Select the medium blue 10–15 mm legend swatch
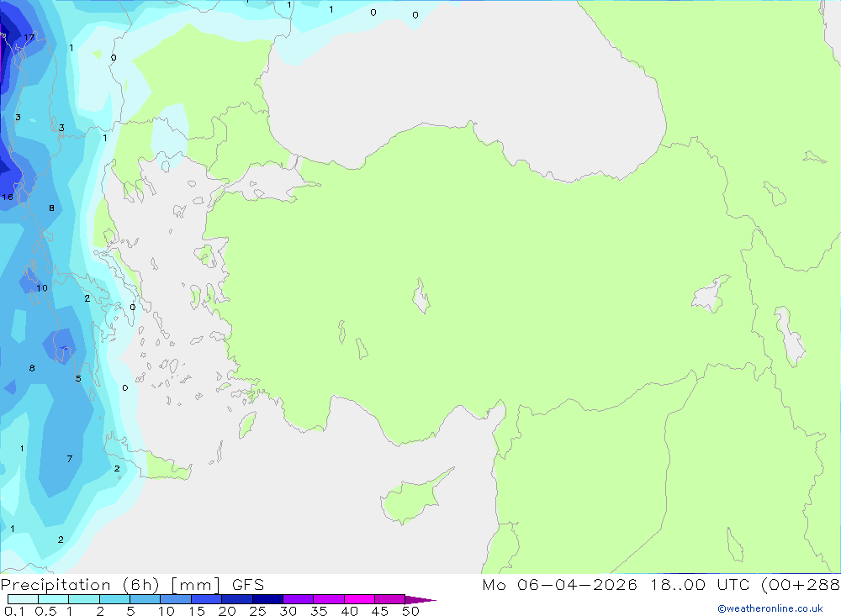This screenshot has height=616, width=841. coord(176,599)
